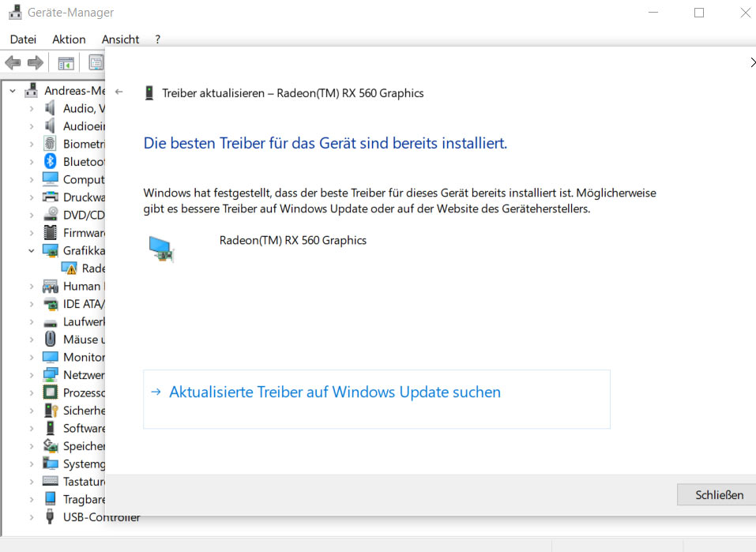Click the USB-Controller plug icon

tap(50, 516)
